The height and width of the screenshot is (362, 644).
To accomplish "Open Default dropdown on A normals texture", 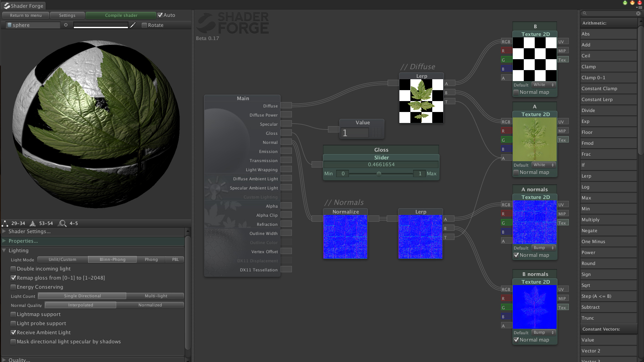I will coord(544,248).
